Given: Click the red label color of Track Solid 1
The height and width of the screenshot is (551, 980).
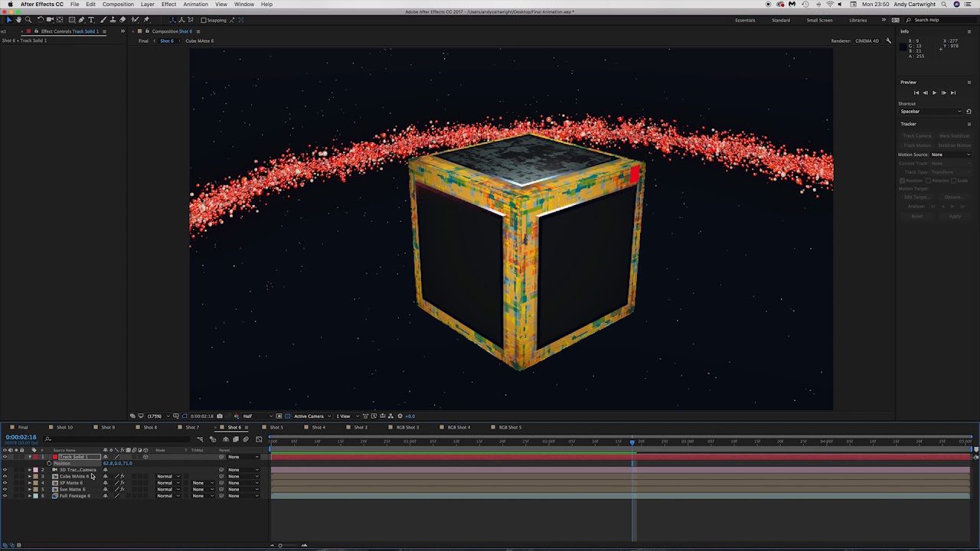Looking at the screenshot, I should 35,457.
